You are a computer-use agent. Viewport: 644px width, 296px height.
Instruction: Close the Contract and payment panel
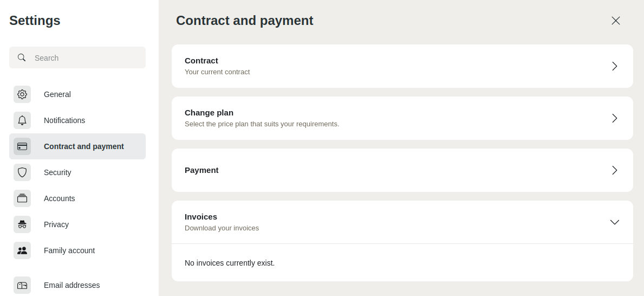[616, 21]
